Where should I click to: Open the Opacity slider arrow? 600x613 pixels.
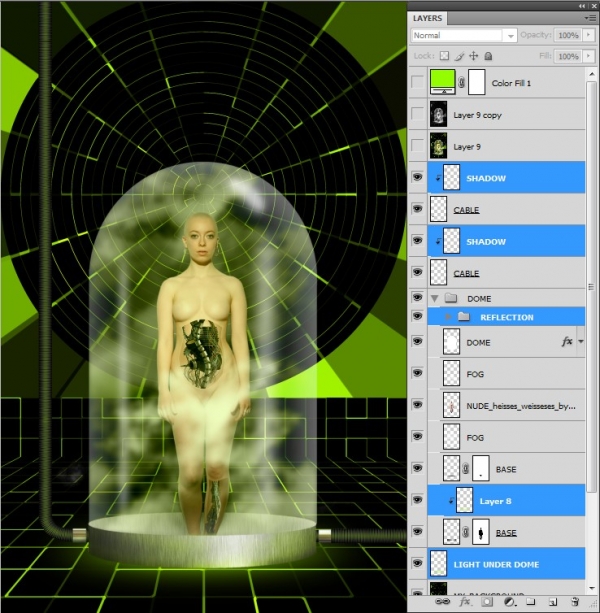click(588, 35)
